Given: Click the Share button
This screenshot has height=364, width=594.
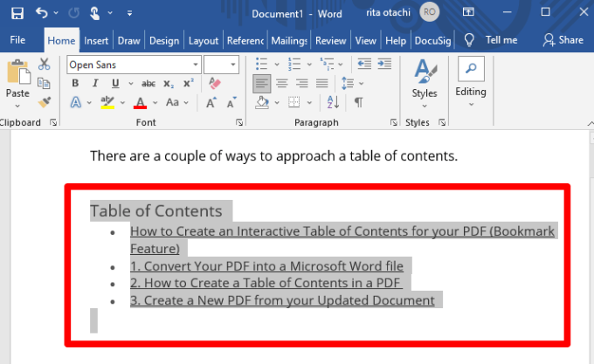Looking at the screenshot, I should (563, 40).
